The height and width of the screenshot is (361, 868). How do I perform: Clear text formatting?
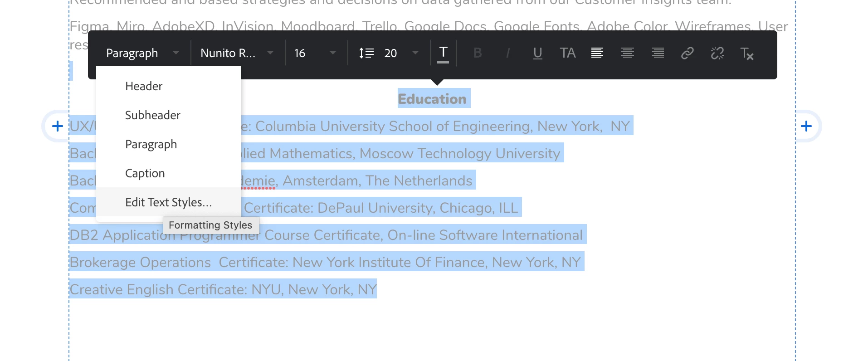pyautogui.click(x=747, y=54)
